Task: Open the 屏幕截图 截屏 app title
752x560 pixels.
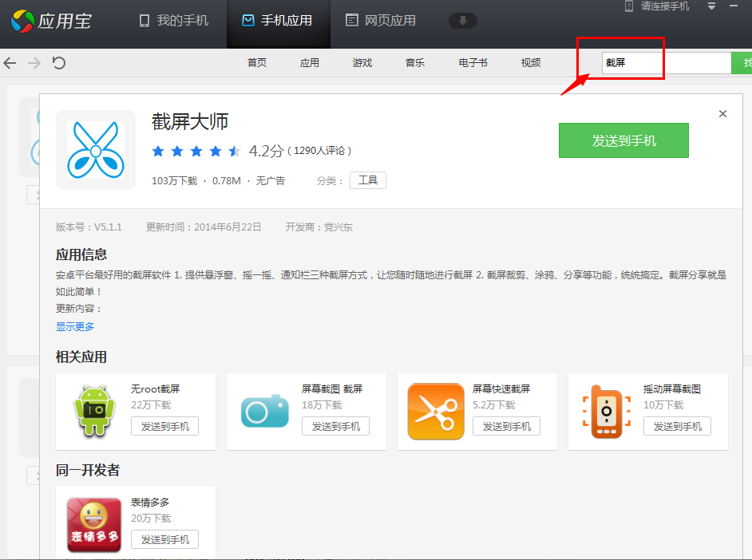Action: point(332,389)
